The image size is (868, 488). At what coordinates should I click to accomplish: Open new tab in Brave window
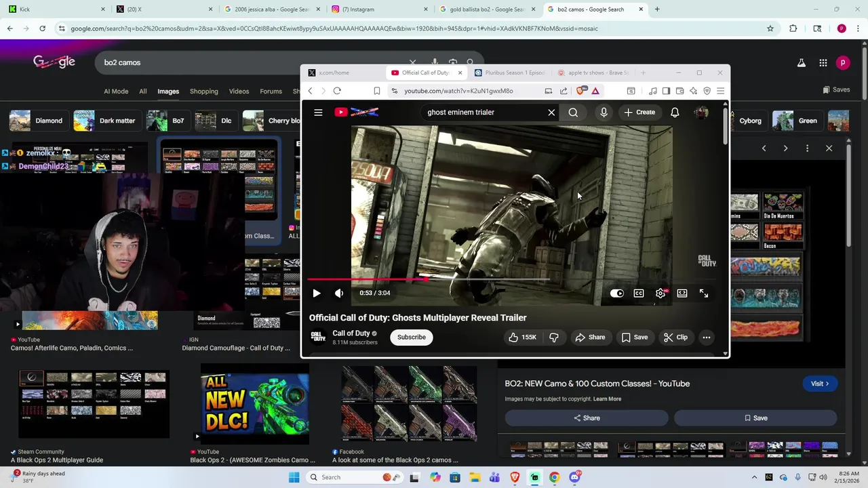(644, 73)
